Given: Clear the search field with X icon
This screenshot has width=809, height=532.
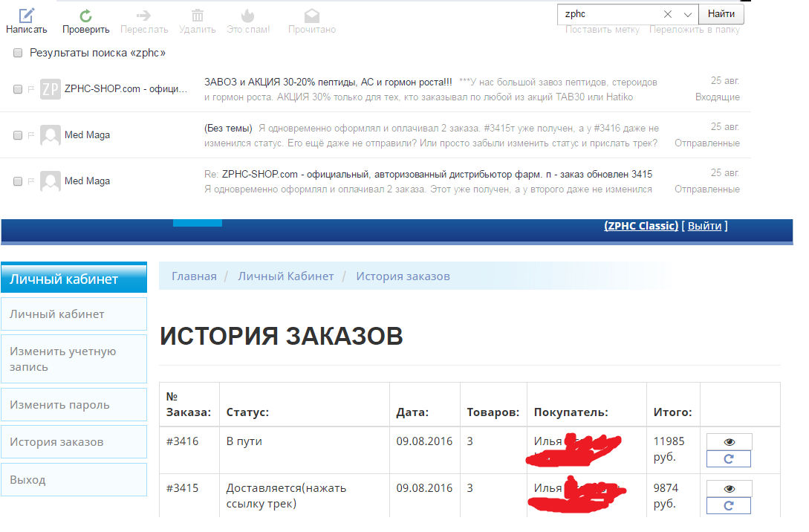Looking at the screenshot, I should coord(667,14).
